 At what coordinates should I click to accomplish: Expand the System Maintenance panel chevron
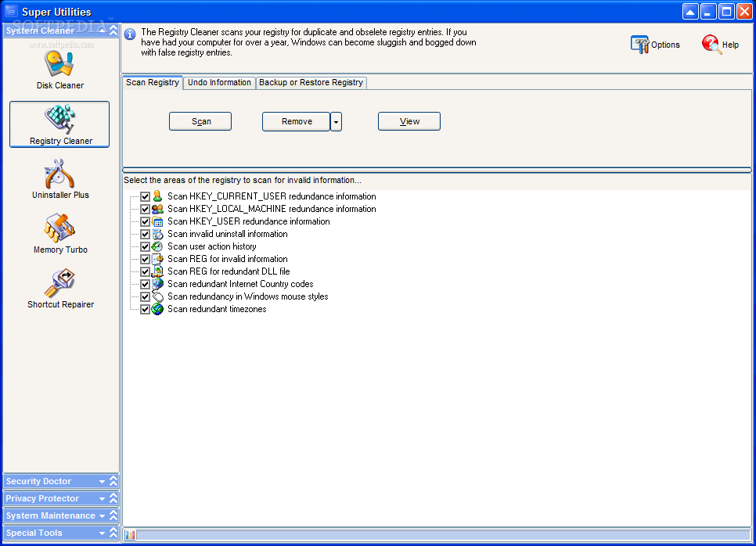coord(113,515)
